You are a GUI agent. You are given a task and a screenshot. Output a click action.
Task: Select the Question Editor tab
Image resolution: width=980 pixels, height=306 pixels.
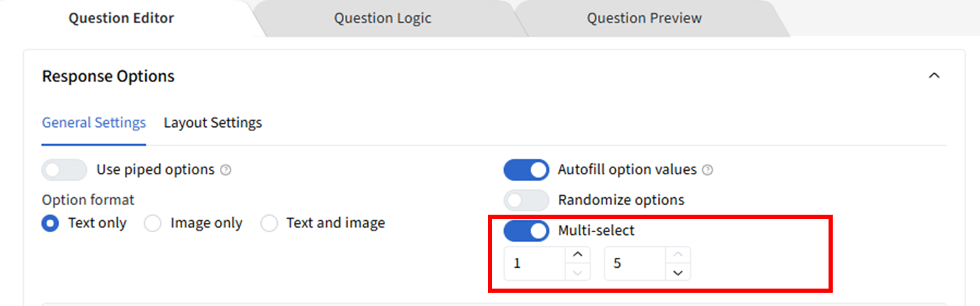click(121, 18)
